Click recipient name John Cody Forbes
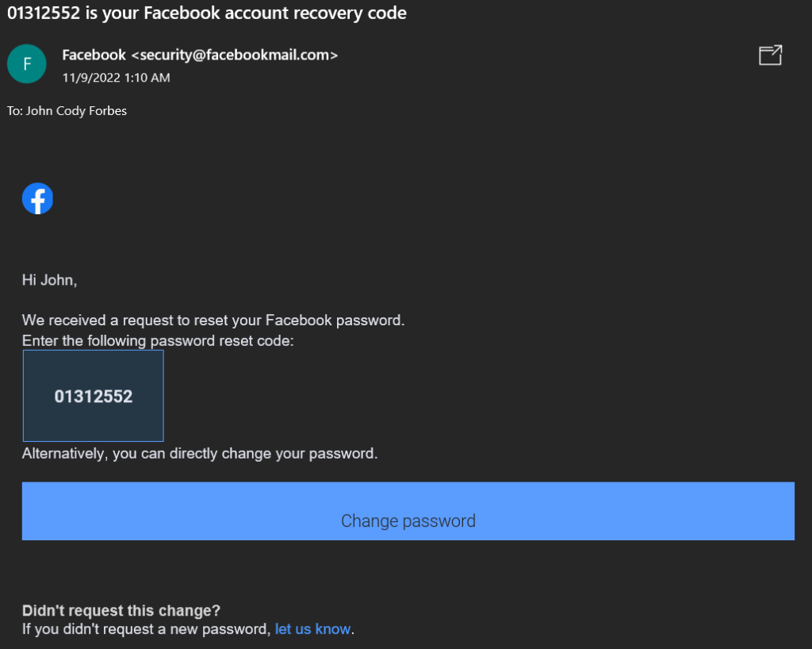812x649 pixels. (x=77, y=111)
